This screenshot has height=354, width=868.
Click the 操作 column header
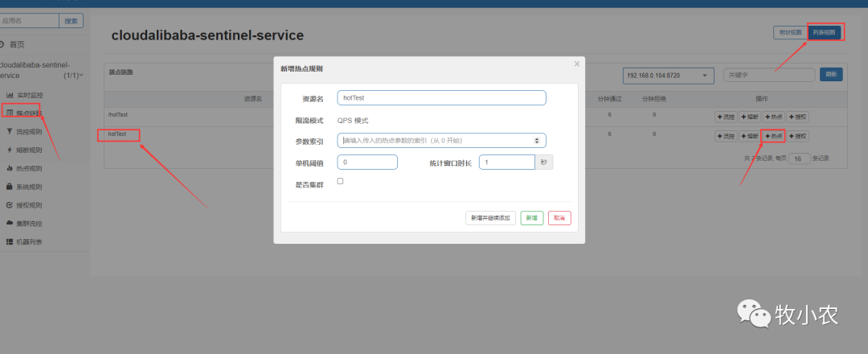pos(762,99)
